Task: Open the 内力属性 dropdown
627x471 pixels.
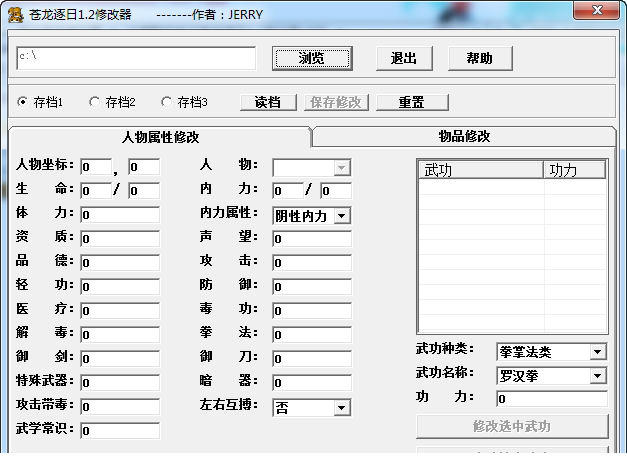Action: 342,215
